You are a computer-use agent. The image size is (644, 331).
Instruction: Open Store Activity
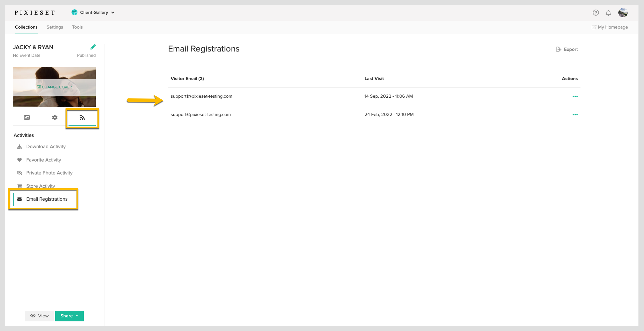coord(41,186)
